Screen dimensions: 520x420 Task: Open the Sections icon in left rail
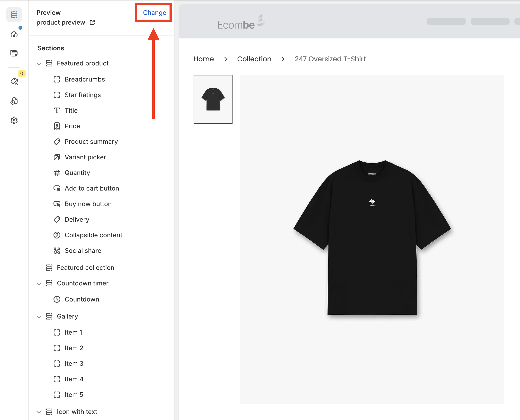pyautogui.click(x=14, y=15)
